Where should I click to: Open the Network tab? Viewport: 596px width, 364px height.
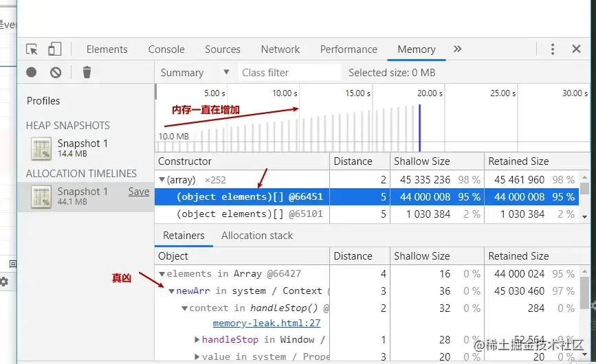pos(280,49)
